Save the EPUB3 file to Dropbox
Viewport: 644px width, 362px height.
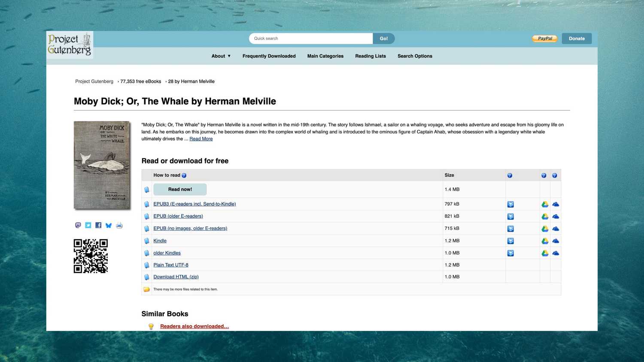(510, 204)
